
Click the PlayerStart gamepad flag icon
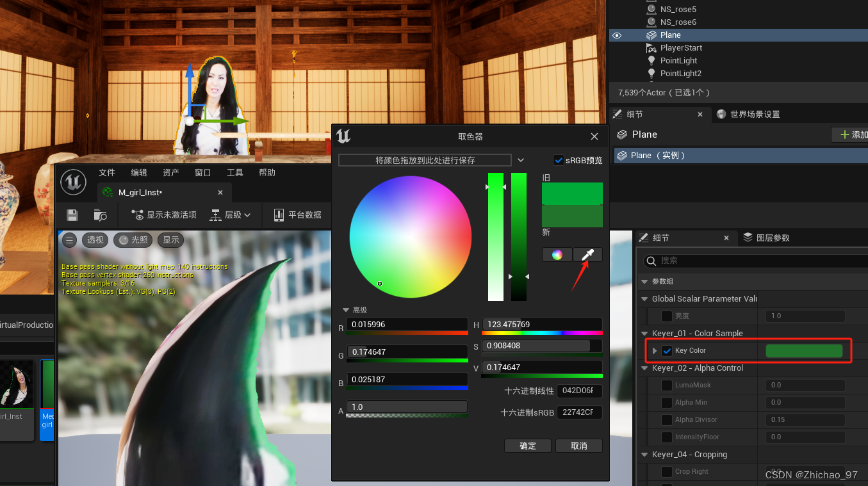(651, 48)
